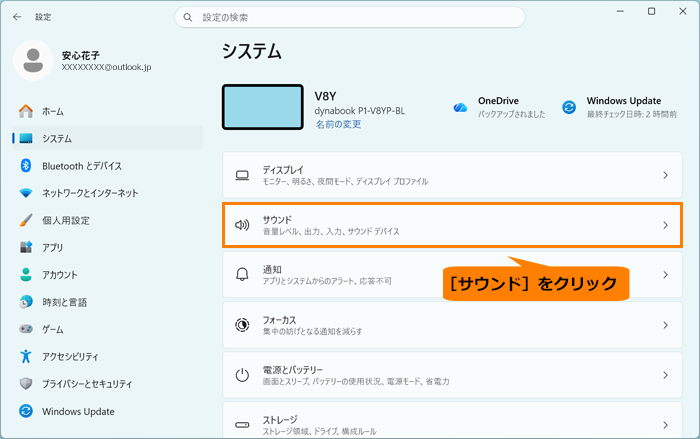Click the storage drive icon
The height and width of the screenshot is (439, 700).
pyautogui.click(x=242, y=425)
